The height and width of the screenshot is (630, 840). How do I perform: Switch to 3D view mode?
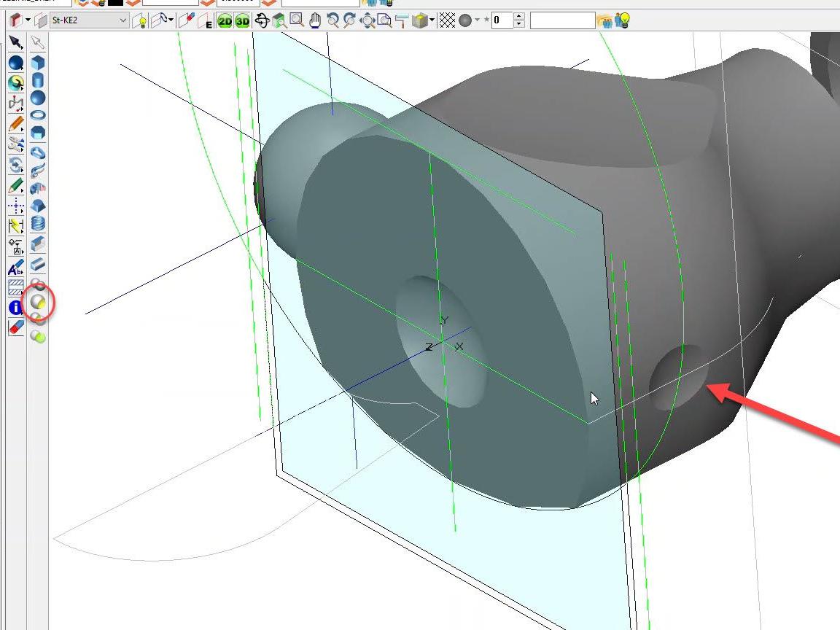click(242, 21)
